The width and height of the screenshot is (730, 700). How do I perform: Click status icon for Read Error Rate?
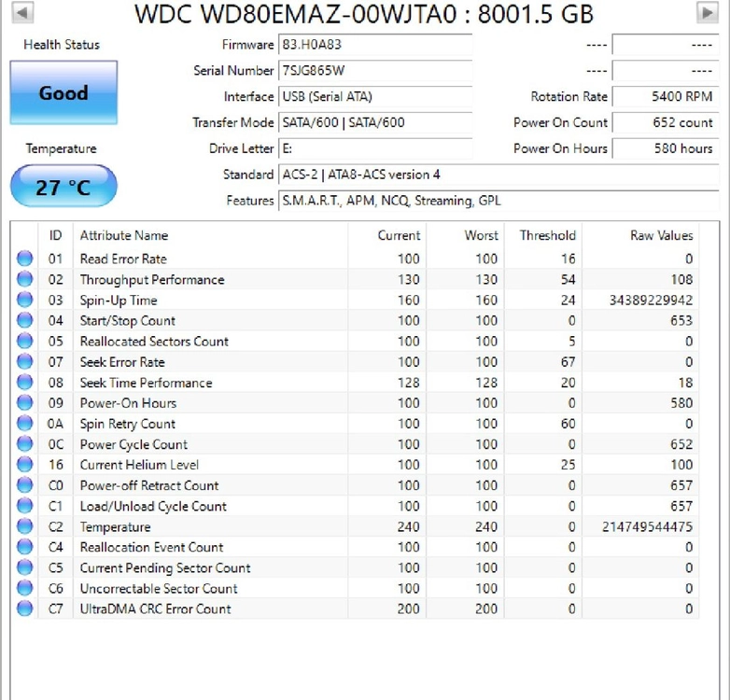point(24,259)
